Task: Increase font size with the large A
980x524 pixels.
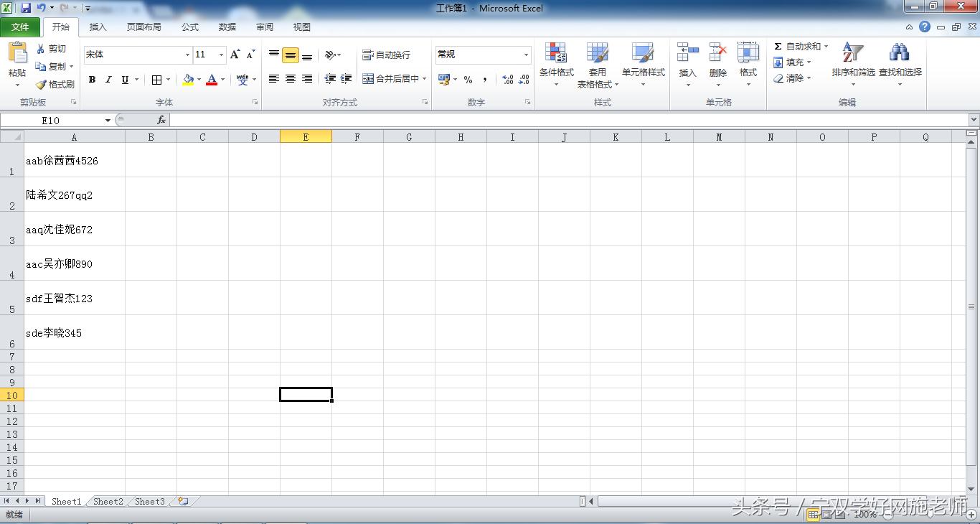Action: point(235,55)
